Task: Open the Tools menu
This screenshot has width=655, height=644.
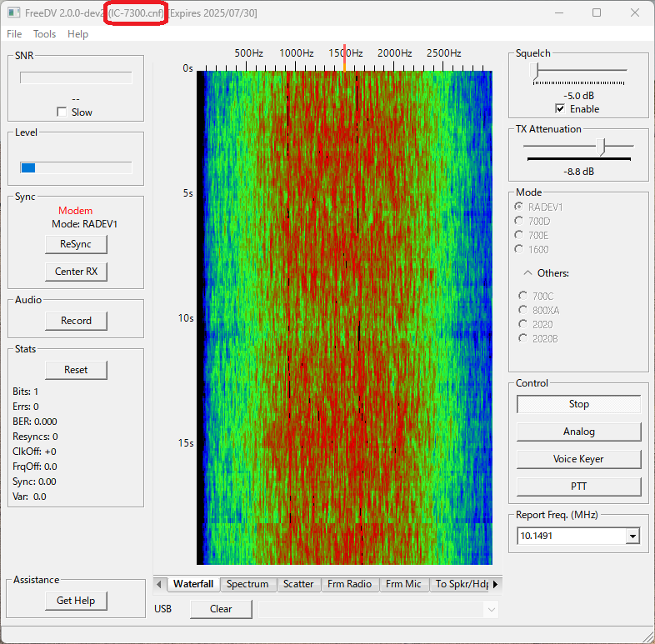Action: click(x=45, y=34)
